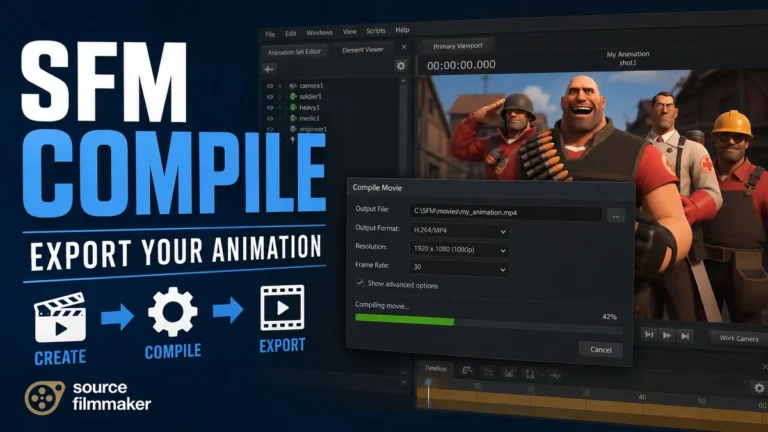
Task: Click the Compiling movie... status text
Action: 382,305
